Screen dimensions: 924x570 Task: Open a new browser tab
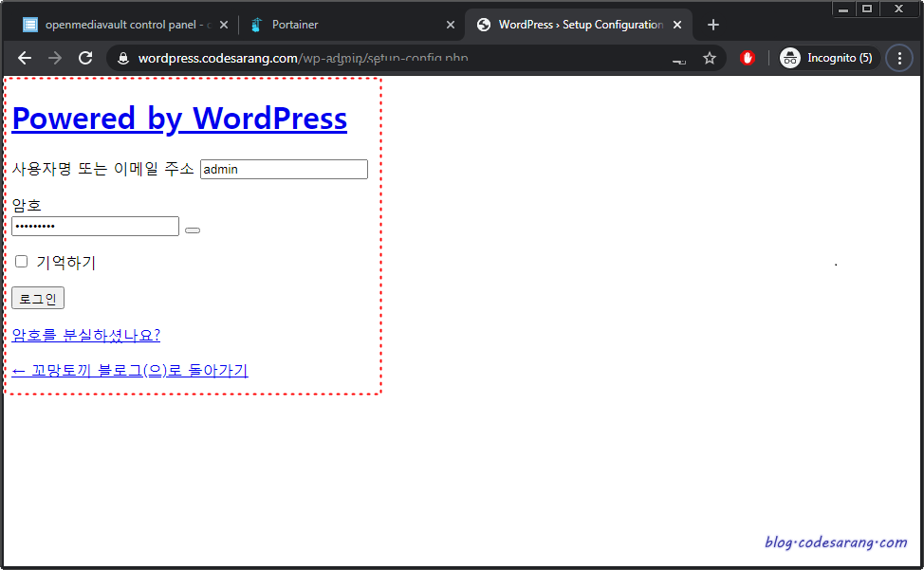click(713, 25)
